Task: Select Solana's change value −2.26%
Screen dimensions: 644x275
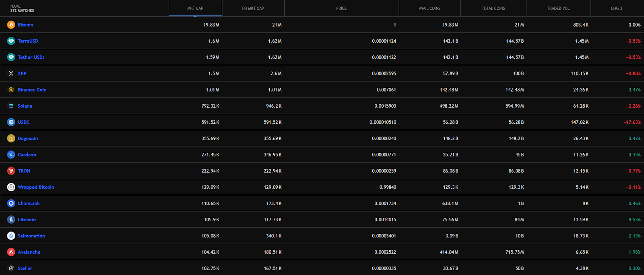Action: (634, 106)
